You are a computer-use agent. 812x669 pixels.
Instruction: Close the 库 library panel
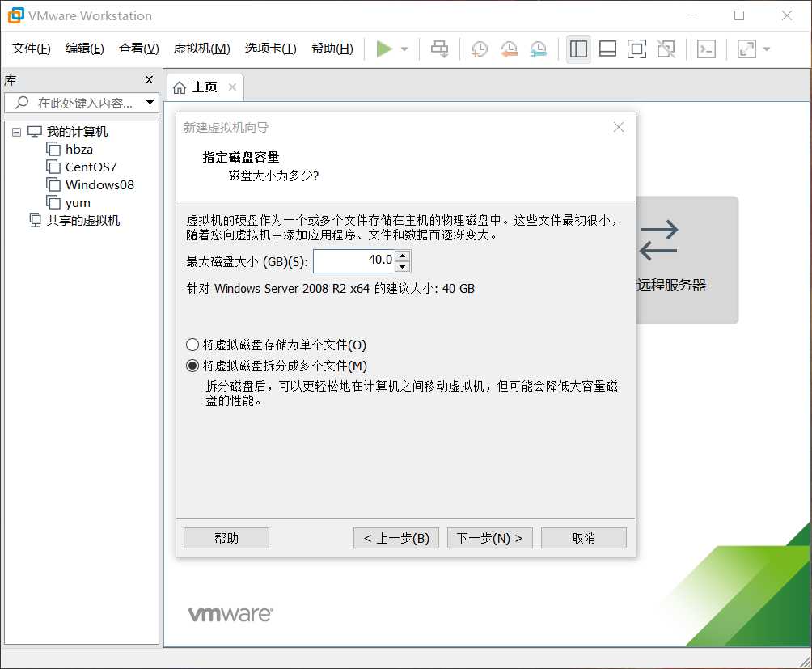click(149, 80)
